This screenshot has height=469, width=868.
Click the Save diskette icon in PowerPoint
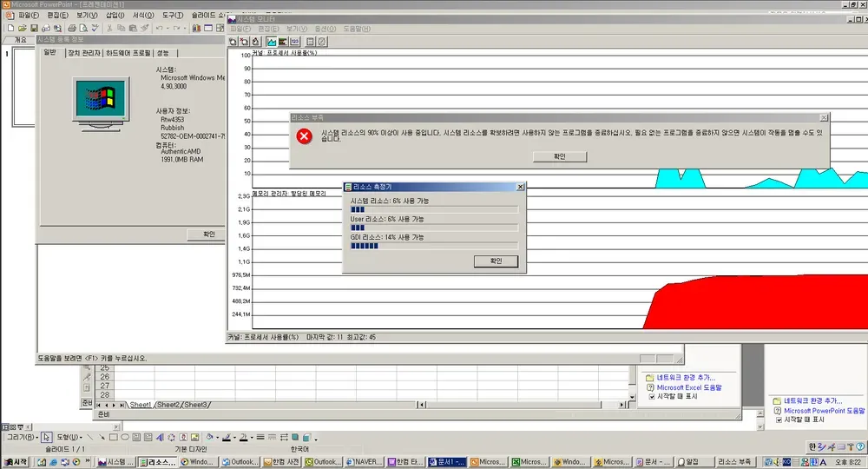tap(34, 29)
